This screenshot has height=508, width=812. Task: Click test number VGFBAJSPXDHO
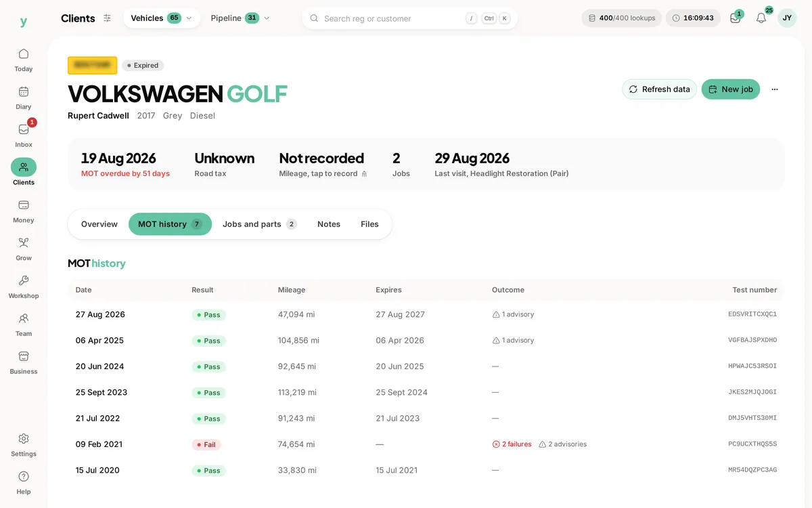[x=752, y=340]
